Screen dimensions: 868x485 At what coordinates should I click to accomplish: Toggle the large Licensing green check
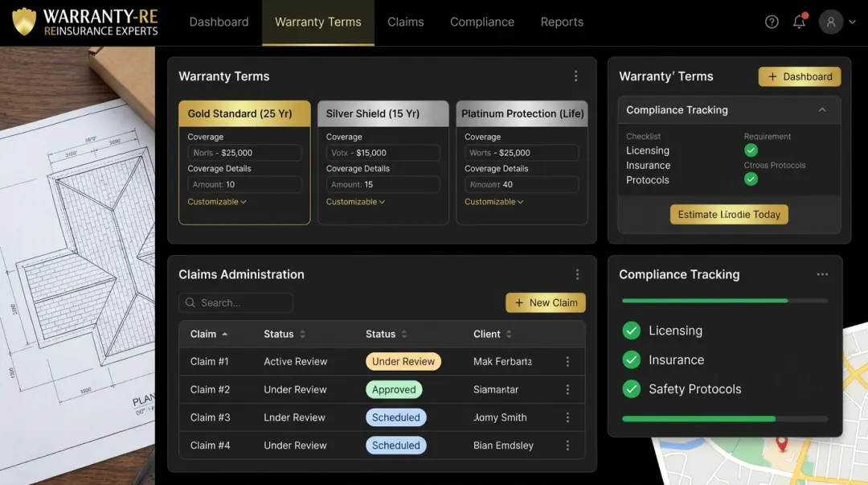coord(631,331)
